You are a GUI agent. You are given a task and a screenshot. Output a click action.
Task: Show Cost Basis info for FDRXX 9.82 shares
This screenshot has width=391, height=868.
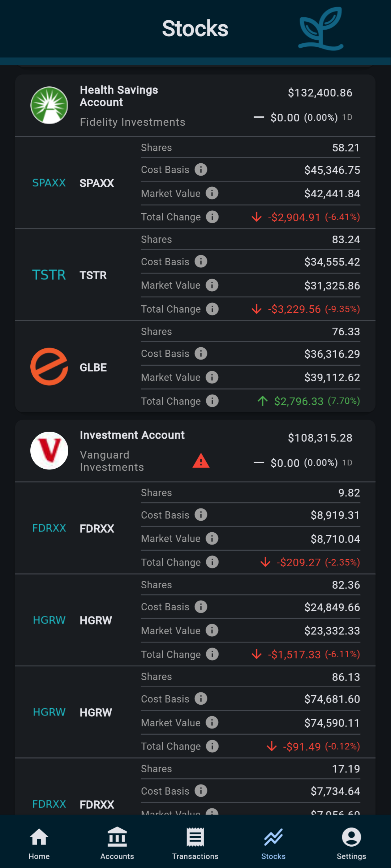[201, 515]
